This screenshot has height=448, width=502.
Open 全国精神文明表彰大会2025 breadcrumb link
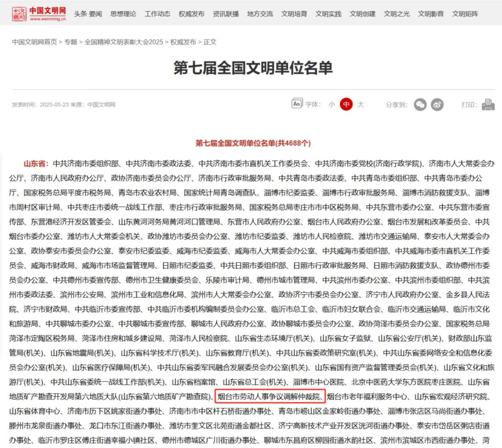pyautogui.click(x=124, y=42)
